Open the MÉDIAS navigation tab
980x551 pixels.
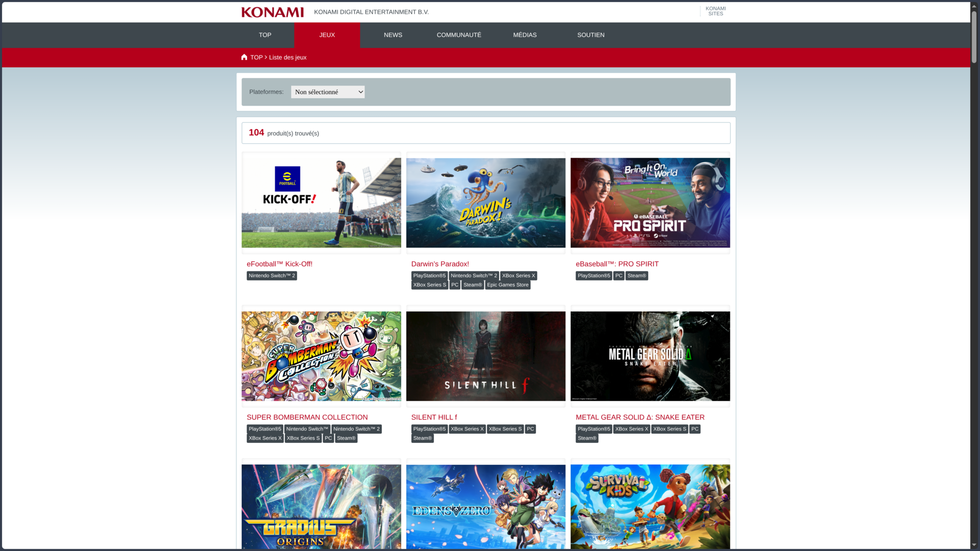point(525,35)
